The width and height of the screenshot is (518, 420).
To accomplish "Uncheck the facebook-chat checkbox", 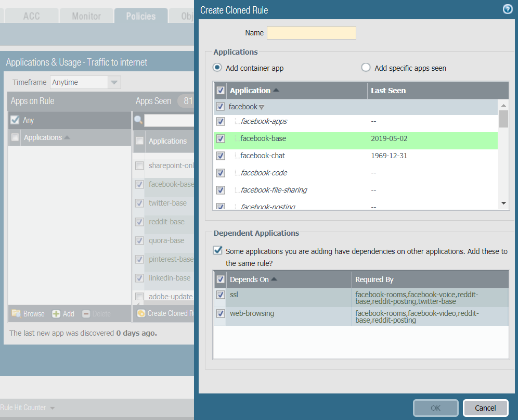I will pyautogui.click(x=221, y=156).
